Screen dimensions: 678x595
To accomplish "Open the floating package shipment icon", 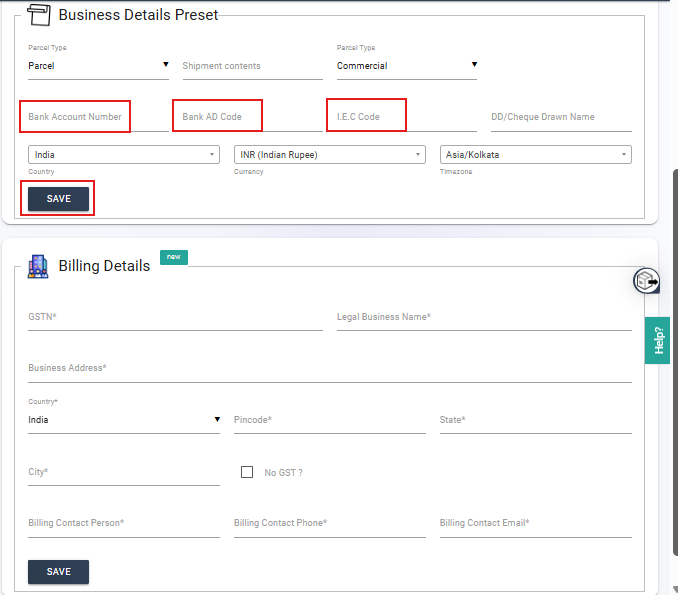I will tap(646, 281).
